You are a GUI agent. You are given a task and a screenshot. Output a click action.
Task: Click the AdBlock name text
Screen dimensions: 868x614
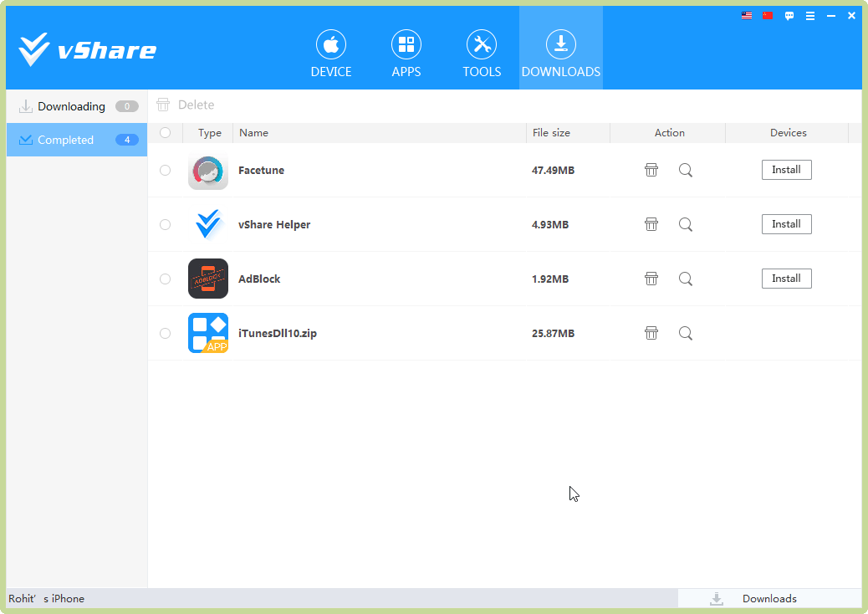pyautogui.click(x=259, y=279)
